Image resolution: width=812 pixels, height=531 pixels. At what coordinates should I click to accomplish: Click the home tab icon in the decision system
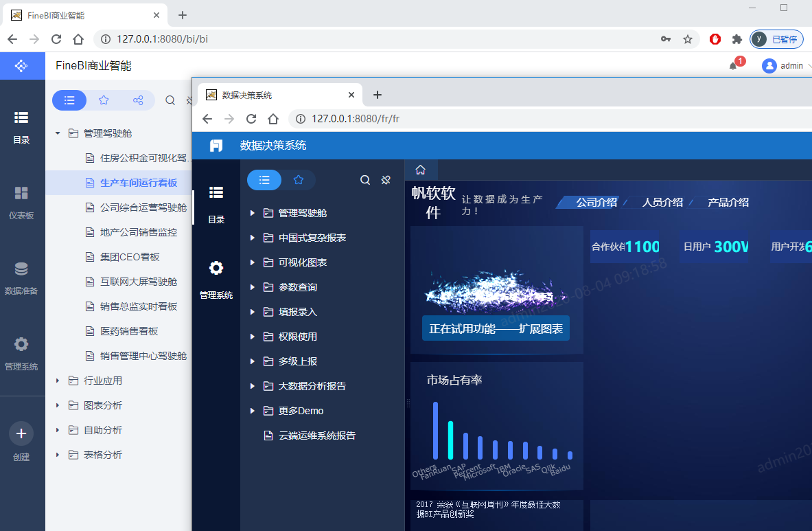[421, 170]
